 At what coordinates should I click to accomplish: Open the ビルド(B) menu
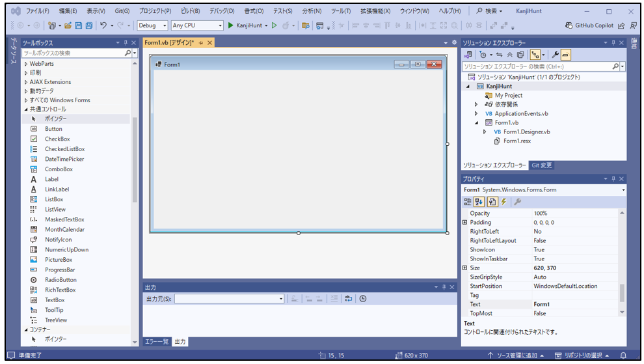tap(190, 11)
